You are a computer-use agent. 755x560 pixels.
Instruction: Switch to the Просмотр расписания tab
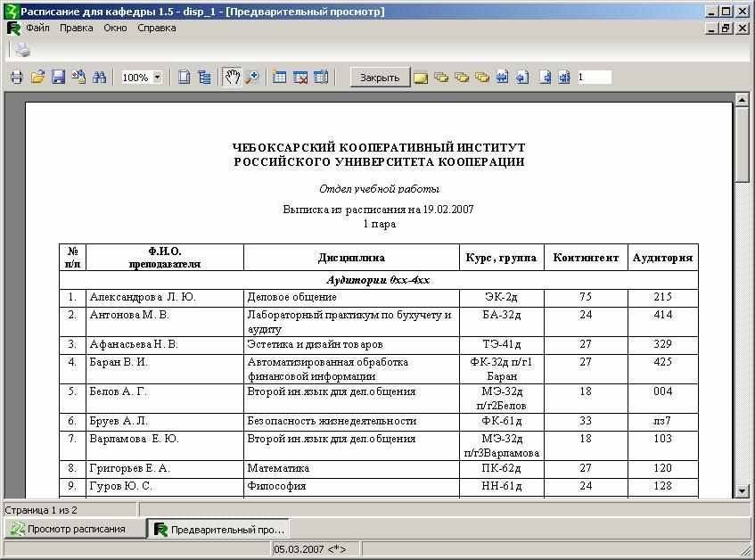(75, 529)
